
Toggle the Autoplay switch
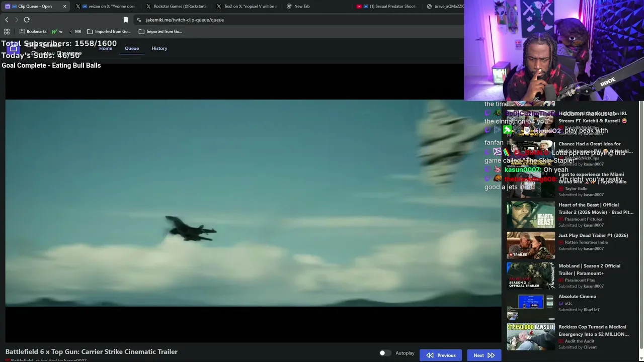[385, 353]
